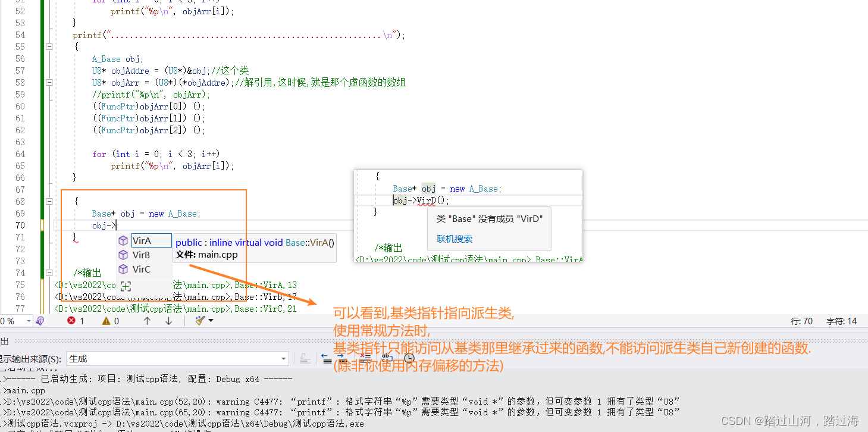The width and height of the screenshot is (868, 432).
Task: Click the objArr[1] call on line 61
Action: point(149,118)
